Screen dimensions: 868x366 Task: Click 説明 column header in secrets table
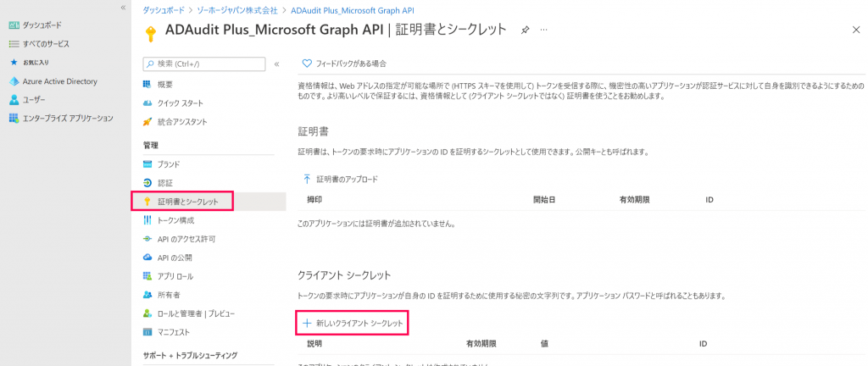point(314,344)
